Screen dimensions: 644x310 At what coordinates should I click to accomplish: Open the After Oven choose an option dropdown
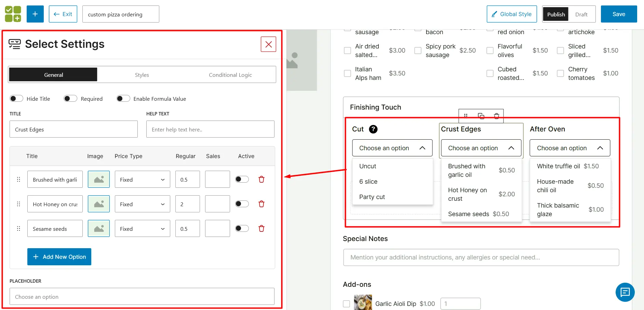[x=569, y=148]
